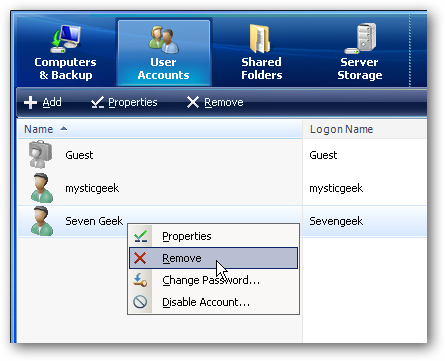
Task: Click the X icon beside toolbar Remove
Action: (193, 102)
